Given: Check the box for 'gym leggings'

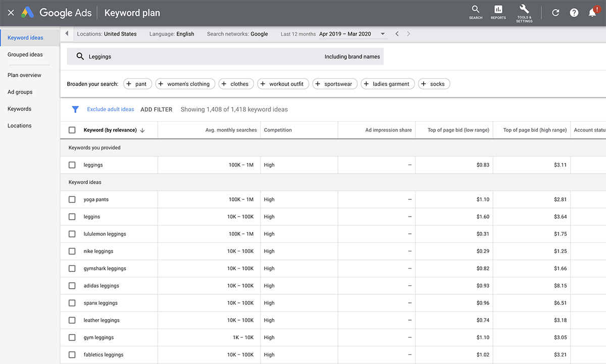Looking at the screenshot, I should 72,337.
